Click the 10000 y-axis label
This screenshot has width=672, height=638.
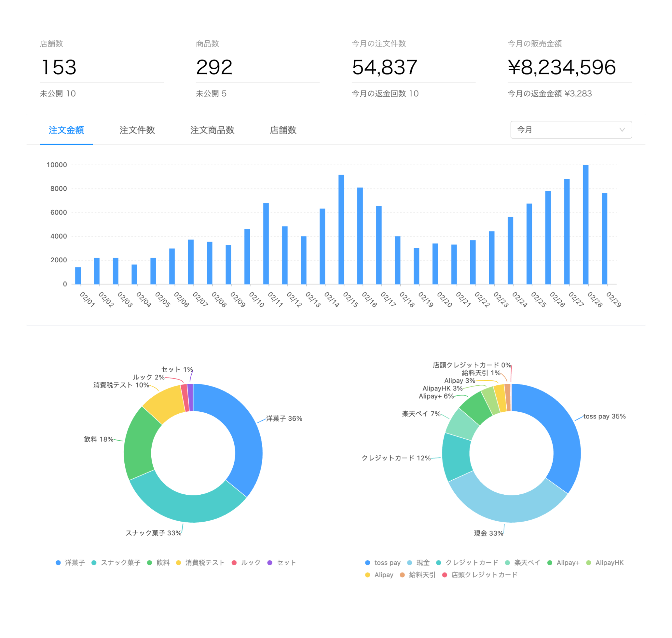(x=57, y=165)
